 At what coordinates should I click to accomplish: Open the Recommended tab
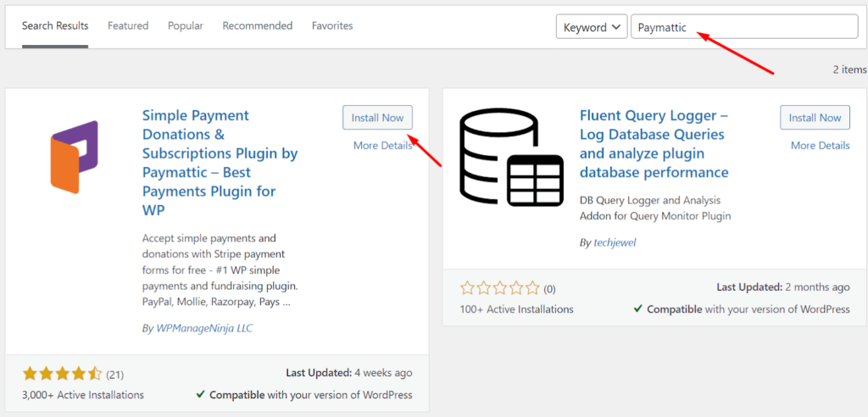(x=258, y=26)
